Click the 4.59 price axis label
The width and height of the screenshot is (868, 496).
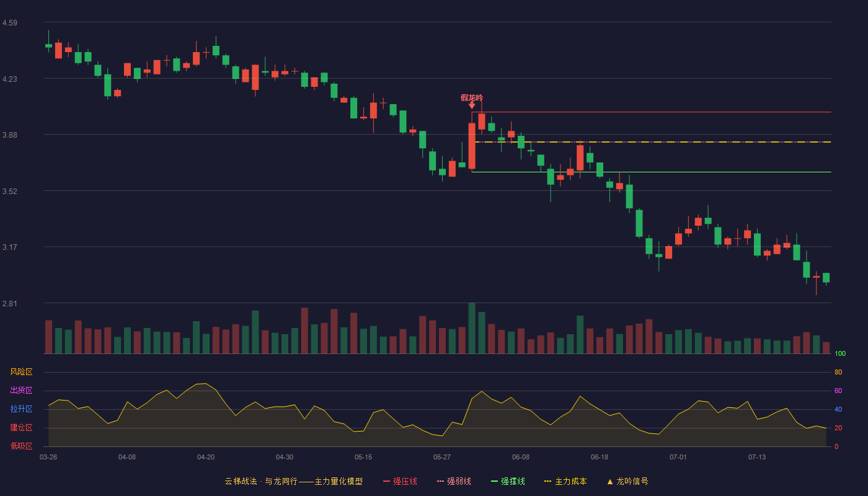(x=10, y=23)
